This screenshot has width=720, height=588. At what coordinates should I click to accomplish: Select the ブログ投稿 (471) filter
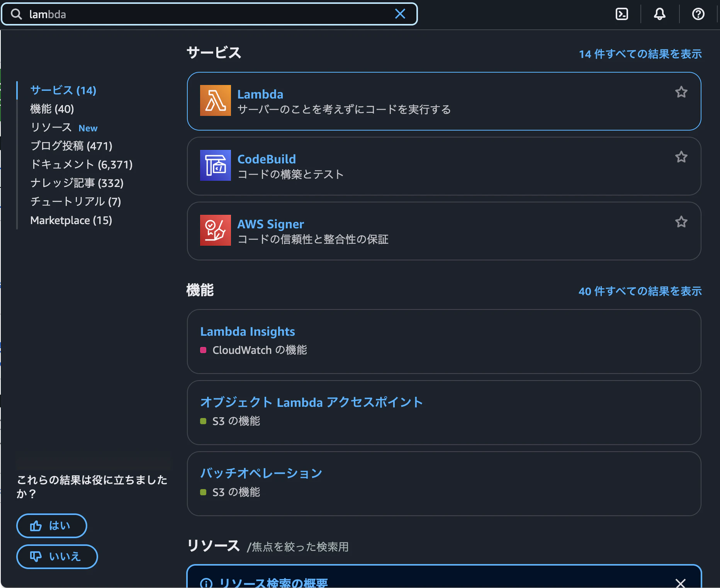[x=71, y=146]
